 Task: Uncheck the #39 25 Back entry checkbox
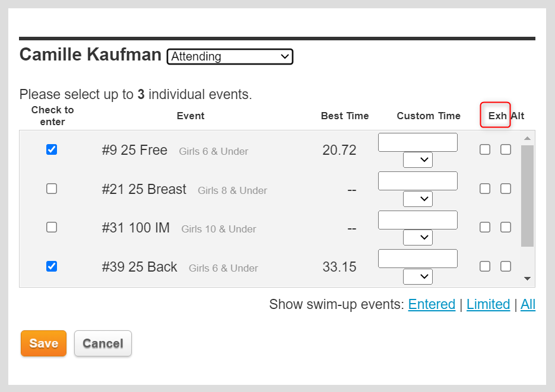click(52, 266)
